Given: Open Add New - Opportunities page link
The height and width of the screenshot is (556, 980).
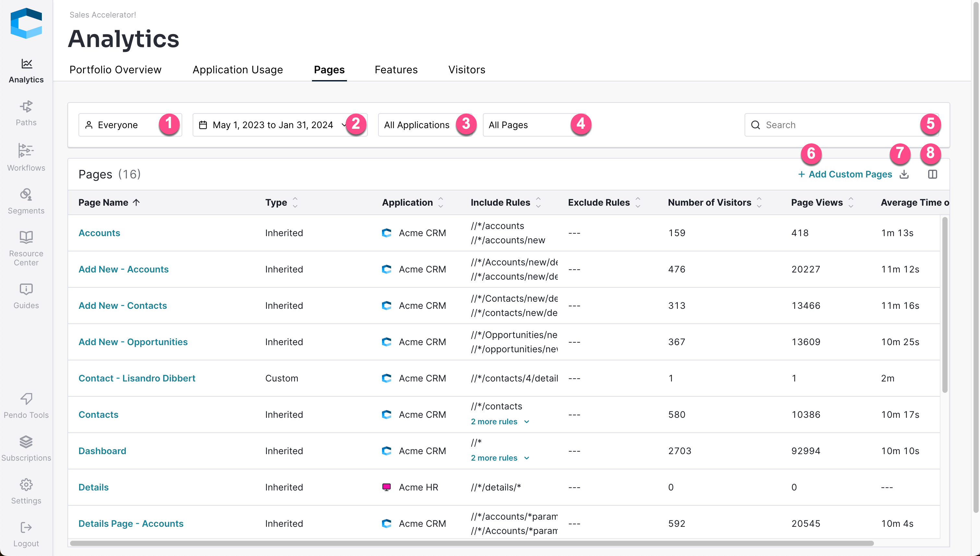Looking at the screenshot, I should coord(133,342).
